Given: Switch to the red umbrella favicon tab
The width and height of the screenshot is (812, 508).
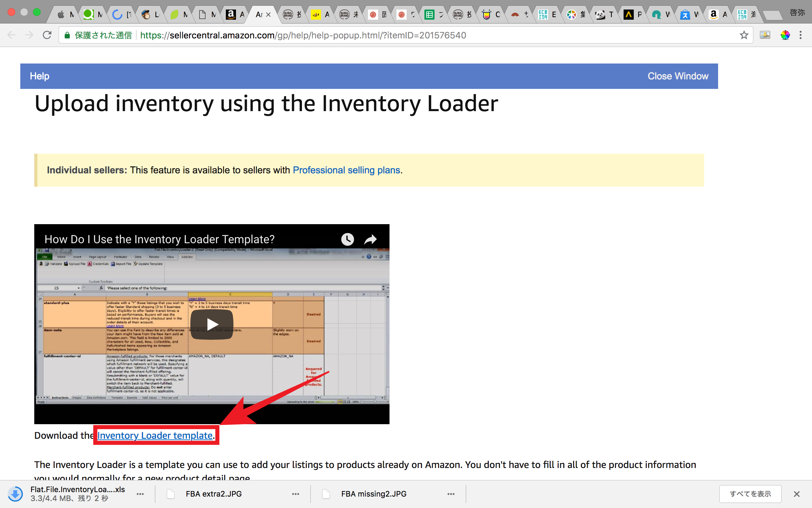Looking at the screenshot, I should click(x=515, y=15).
